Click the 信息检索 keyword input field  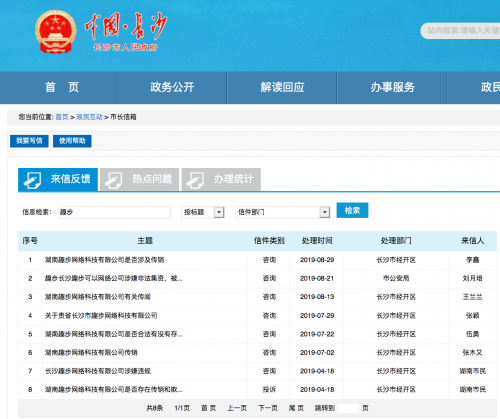115,212
